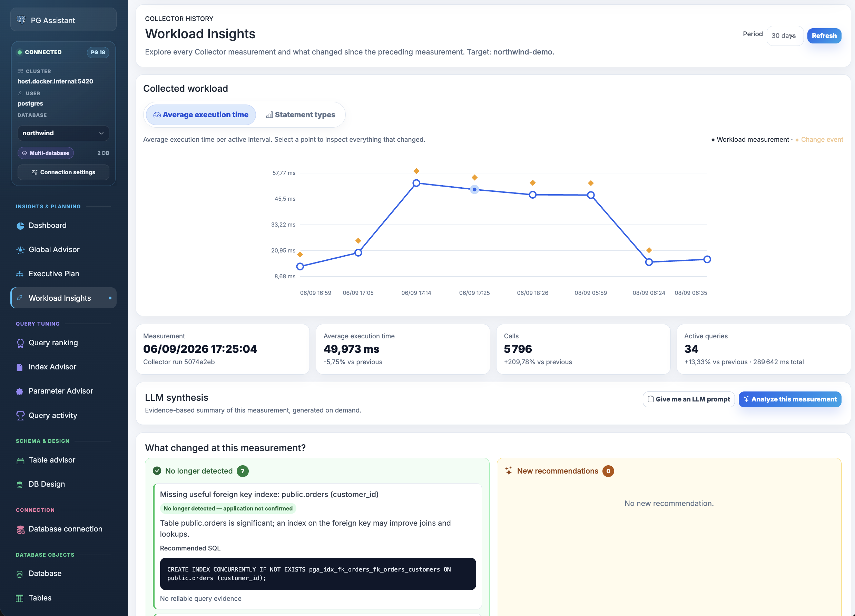855x616 pixels.
Task: Click the sparkle icon on Analyze button
Action: [746, 399]
